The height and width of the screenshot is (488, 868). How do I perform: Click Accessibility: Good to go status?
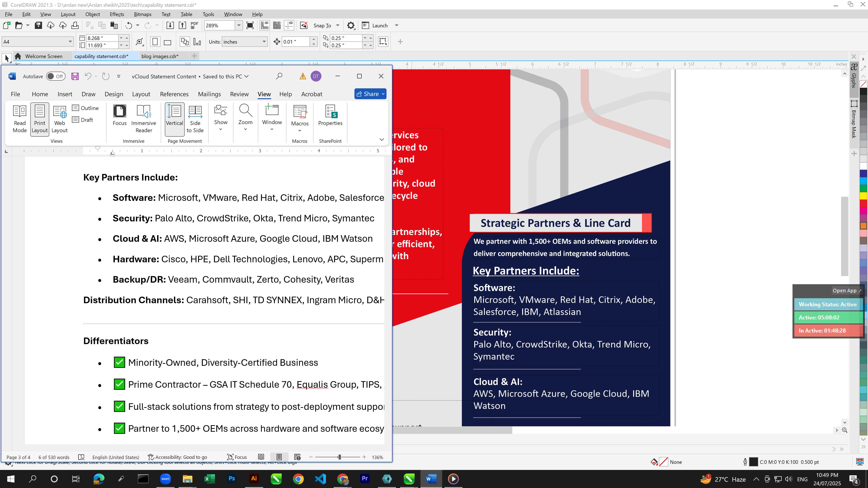point(178,457)
